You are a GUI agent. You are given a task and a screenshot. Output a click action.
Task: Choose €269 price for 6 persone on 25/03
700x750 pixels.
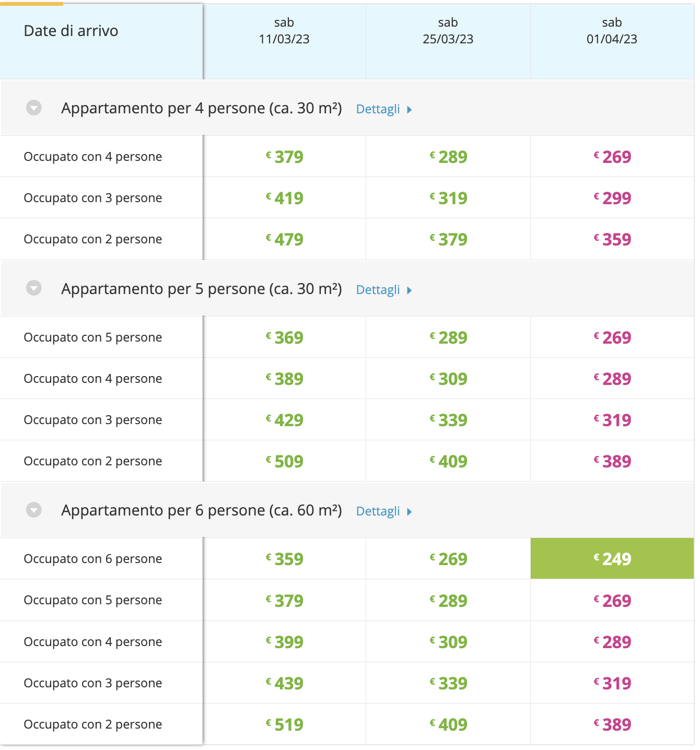[x=448, y=559]
